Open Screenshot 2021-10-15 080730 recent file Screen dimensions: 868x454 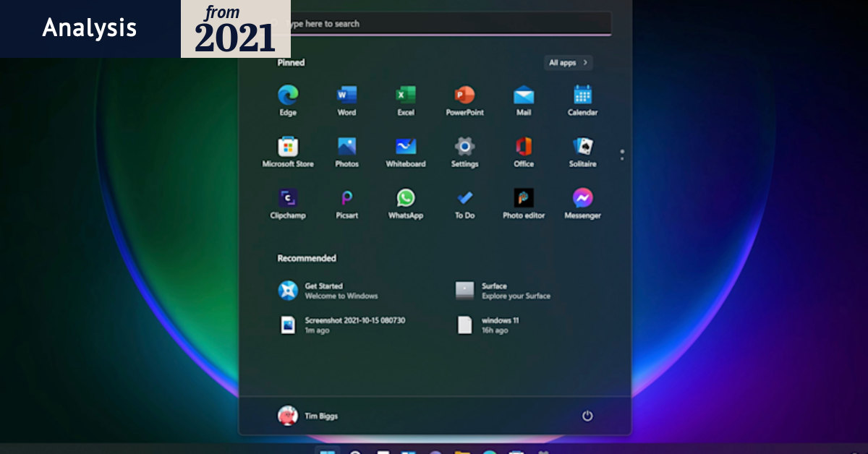point(342,325)
